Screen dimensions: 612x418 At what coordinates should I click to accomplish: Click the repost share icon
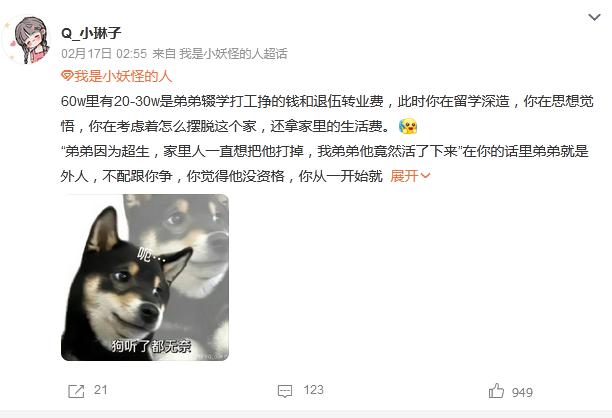coord(76,391)
